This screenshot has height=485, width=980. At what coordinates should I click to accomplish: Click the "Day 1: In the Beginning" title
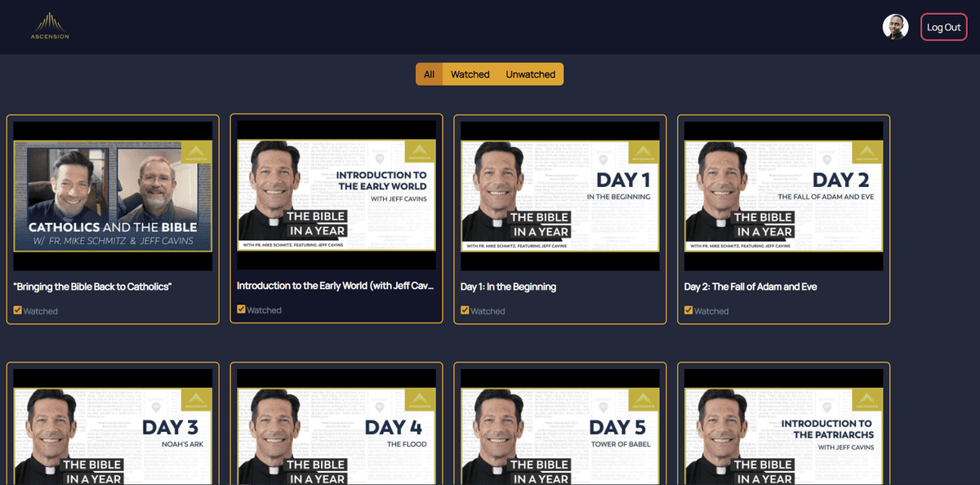[x=508, y=287]
